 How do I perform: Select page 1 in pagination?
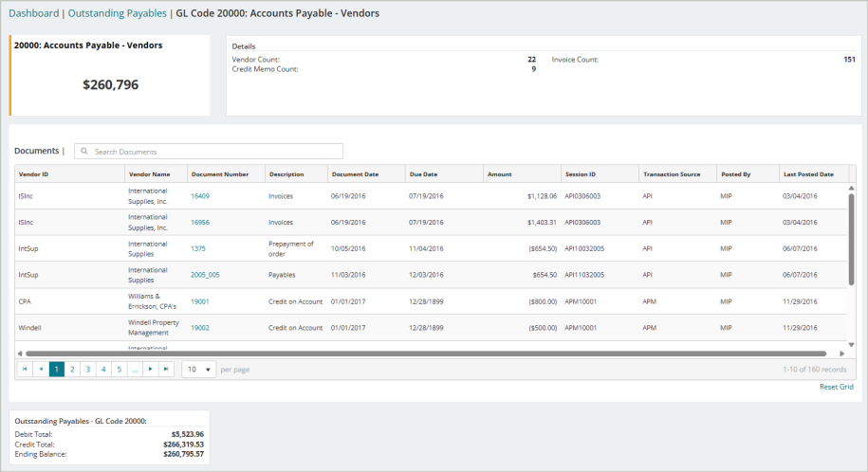[x=57, y=369]
